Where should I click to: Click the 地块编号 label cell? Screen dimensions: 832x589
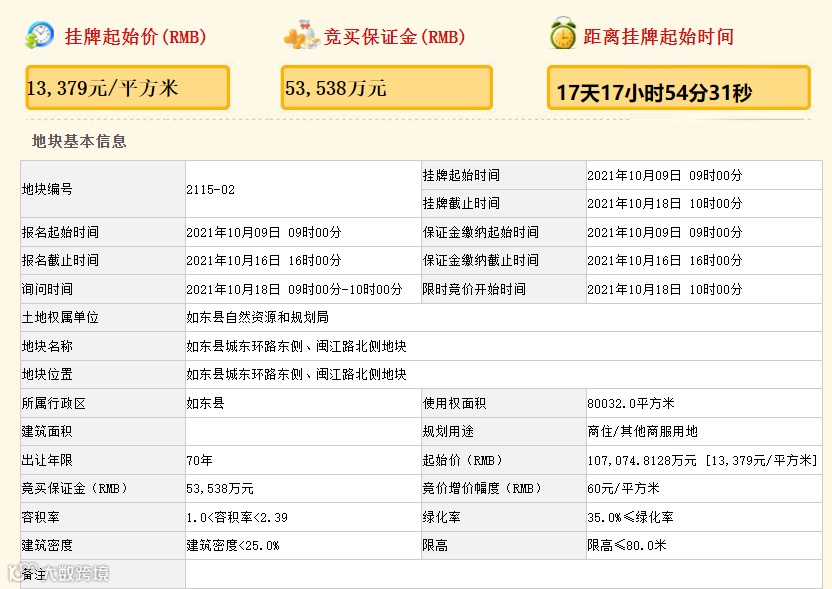point(103,189)
